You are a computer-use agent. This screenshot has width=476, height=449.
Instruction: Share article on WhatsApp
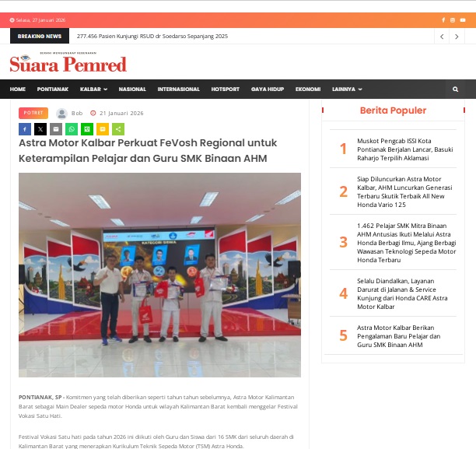pyautogui.click(x=72, y=129)
